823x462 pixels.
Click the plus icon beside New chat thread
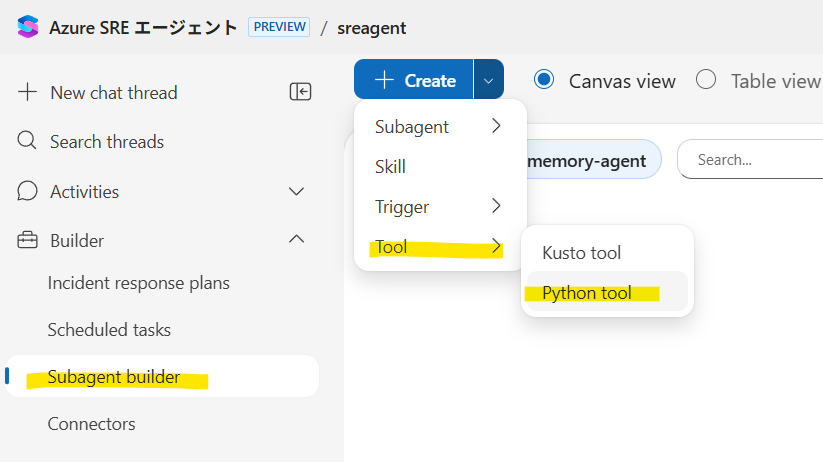[x=27, y=92]
